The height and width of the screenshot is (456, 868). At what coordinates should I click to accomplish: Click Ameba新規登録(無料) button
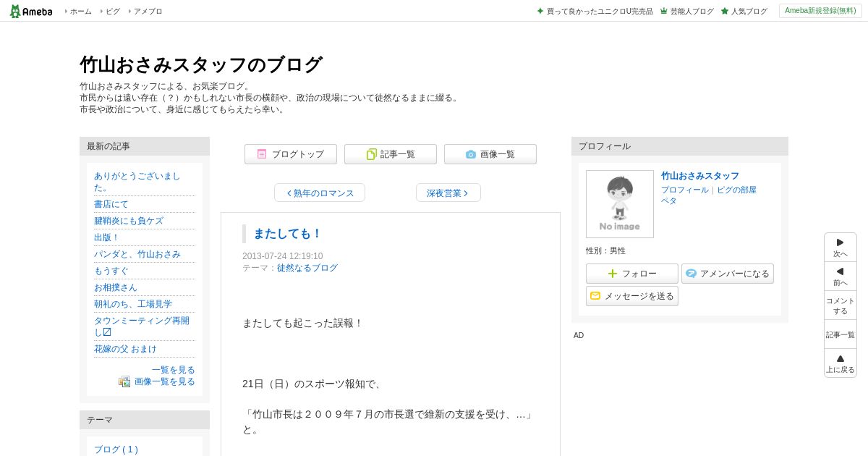[x=820, y=11]
